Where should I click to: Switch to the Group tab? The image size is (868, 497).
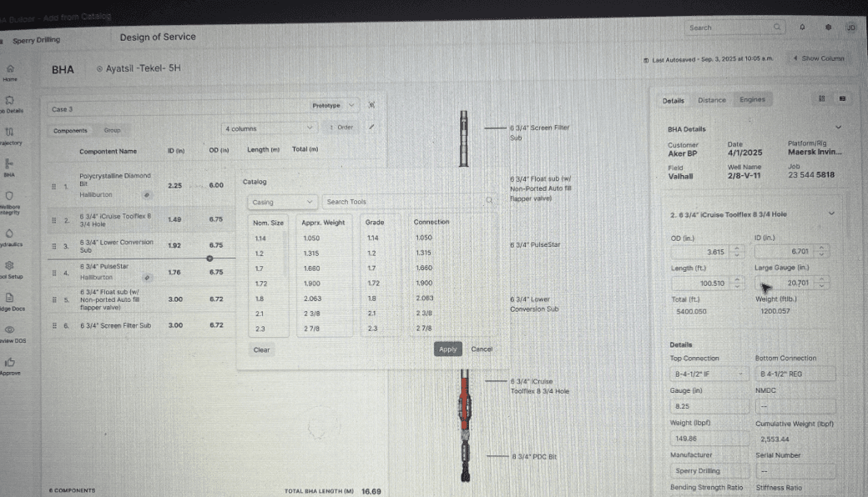112,130
